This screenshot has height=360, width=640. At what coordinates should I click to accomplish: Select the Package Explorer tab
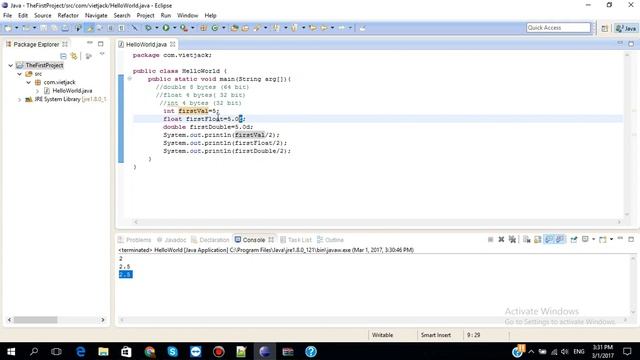tap(36, 44)
